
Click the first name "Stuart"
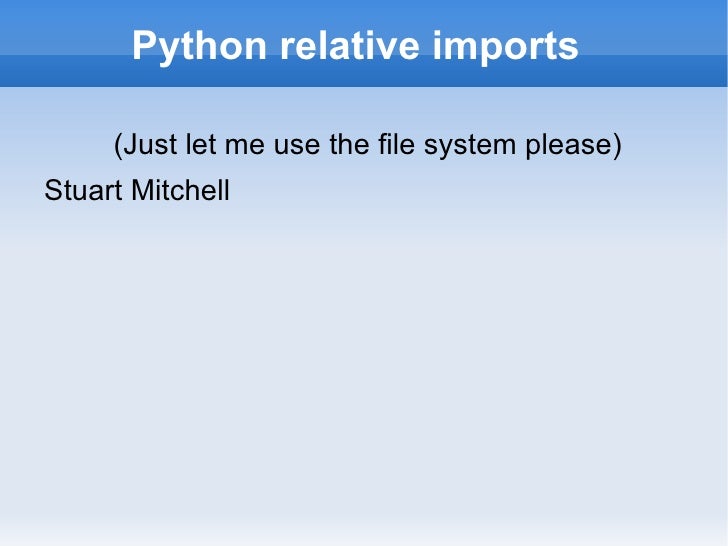pyautogui.click(x=83, y=190)
